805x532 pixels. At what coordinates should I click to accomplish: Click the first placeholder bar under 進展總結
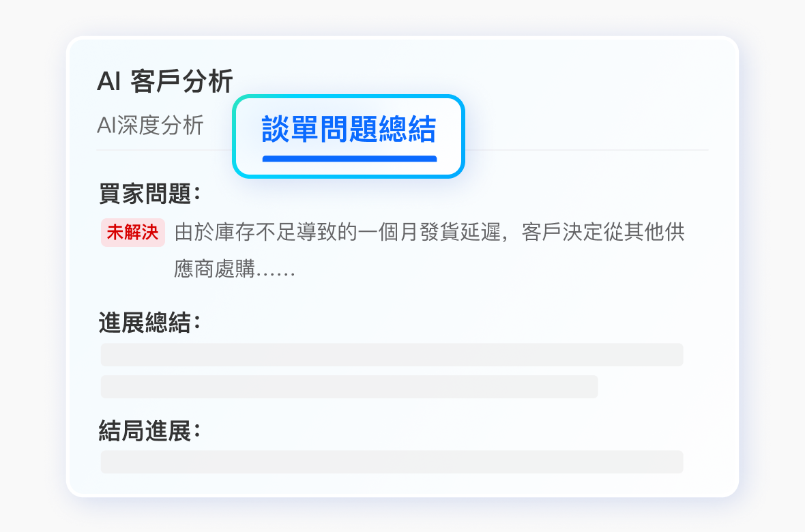pyautogui.click(x=392, y=355)
